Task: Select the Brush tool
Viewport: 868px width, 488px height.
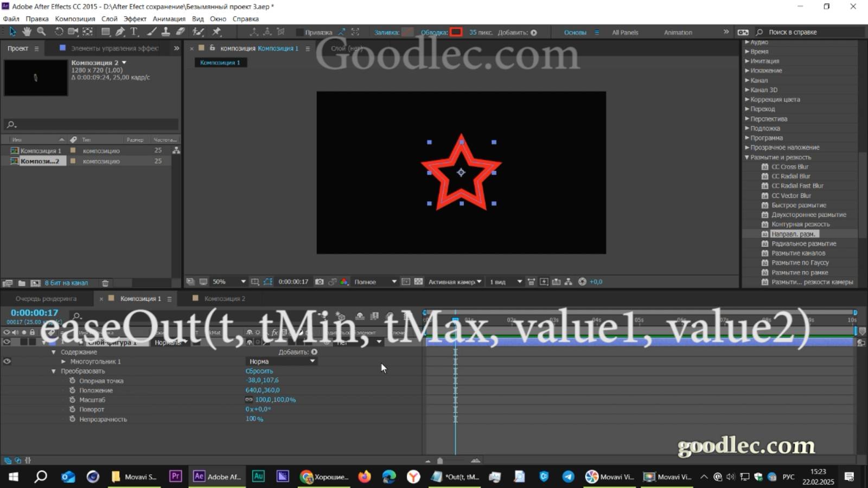Action: point(152,32)
